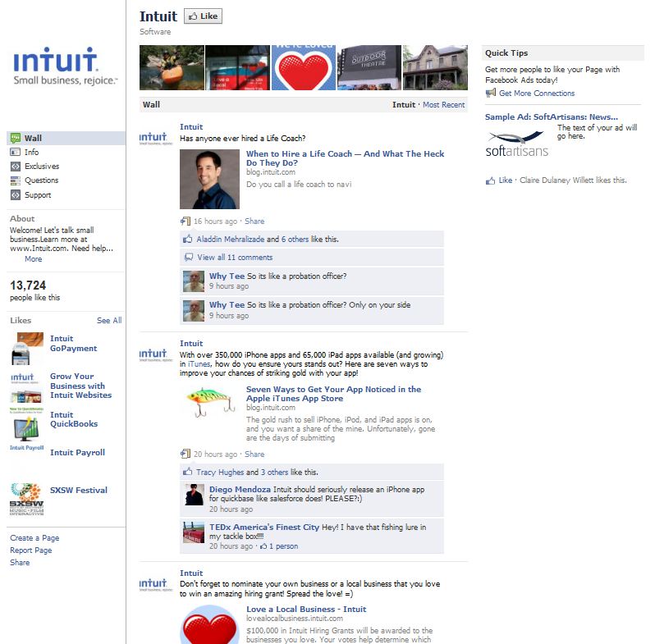This screenshot has height=644, width=655.
Task: Click the Questions list icon
Action: click(x=16, y=180)
